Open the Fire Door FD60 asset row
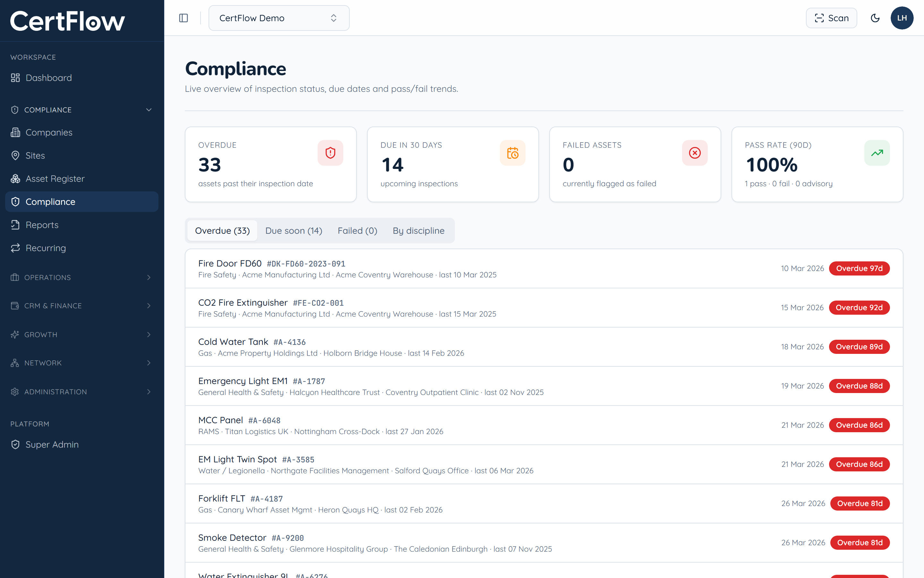Image resolution: width=924 pixels, height=578 pixels. coord(544,269)
